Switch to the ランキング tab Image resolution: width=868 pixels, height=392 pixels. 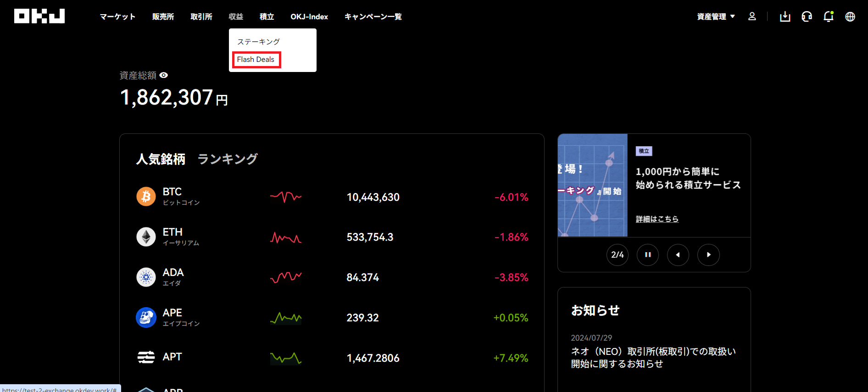pyautogui.click(x=228, y=159)
